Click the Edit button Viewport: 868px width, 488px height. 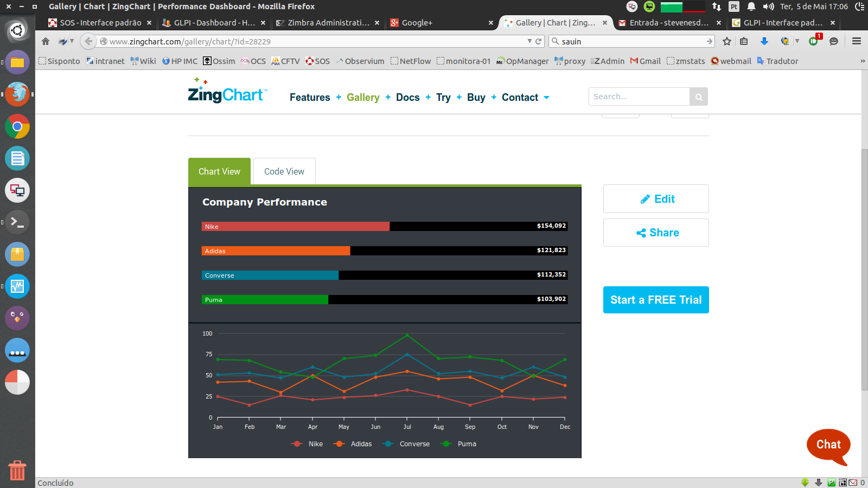(656, 199)
